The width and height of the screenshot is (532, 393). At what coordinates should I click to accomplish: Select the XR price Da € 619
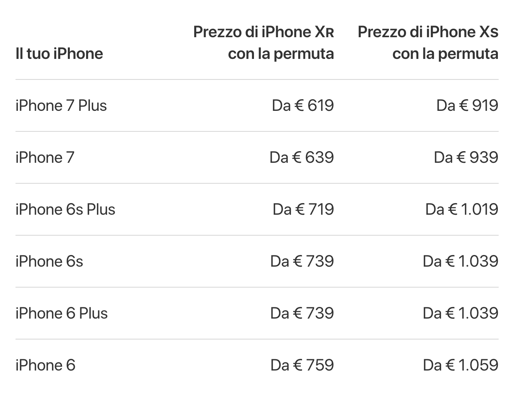click(x=302, y=105)
